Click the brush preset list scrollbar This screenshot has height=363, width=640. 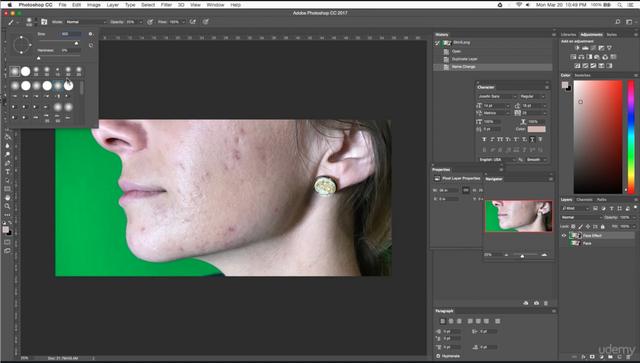82,88
